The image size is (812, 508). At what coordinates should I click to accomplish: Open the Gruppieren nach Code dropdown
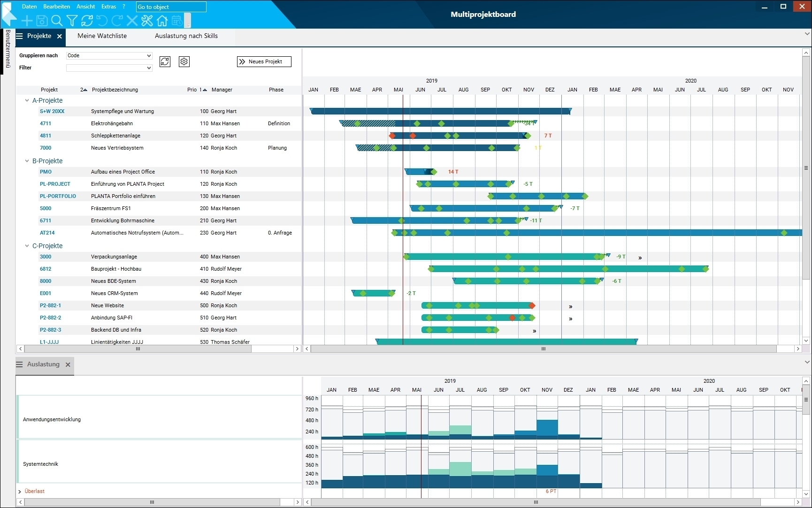109,55
